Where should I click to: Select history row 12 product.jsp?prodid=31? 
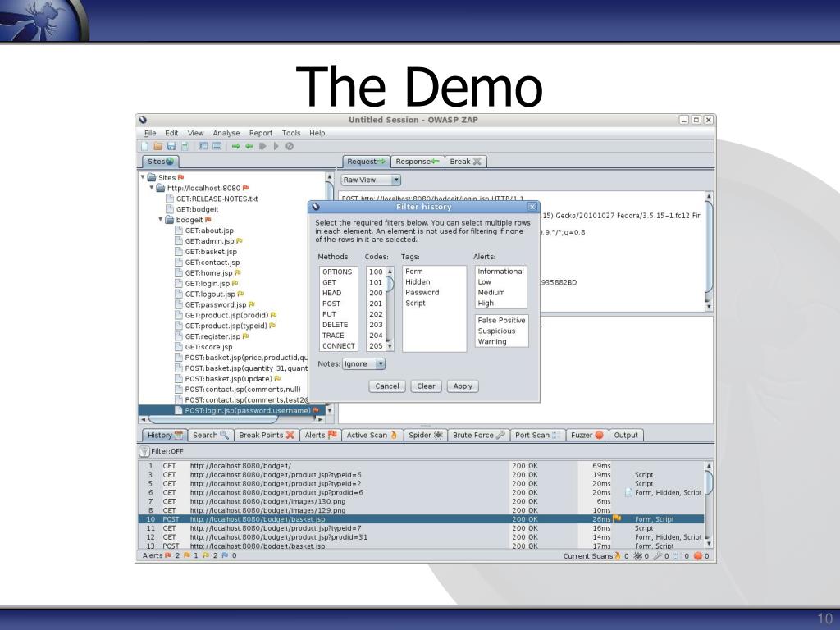click(x=422, y=536)
